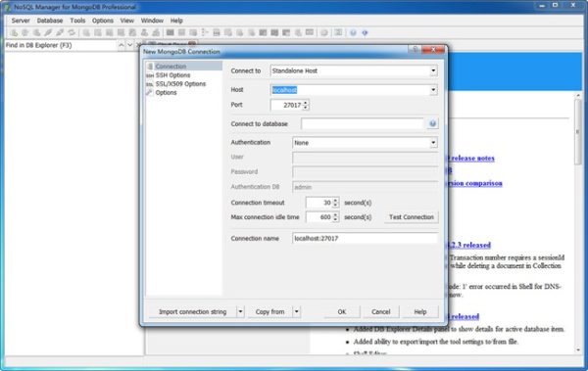The width and height of the screenshot is (588, 371).
Task: Click the help icon beside Connect to database
Action: coord(432,123)
